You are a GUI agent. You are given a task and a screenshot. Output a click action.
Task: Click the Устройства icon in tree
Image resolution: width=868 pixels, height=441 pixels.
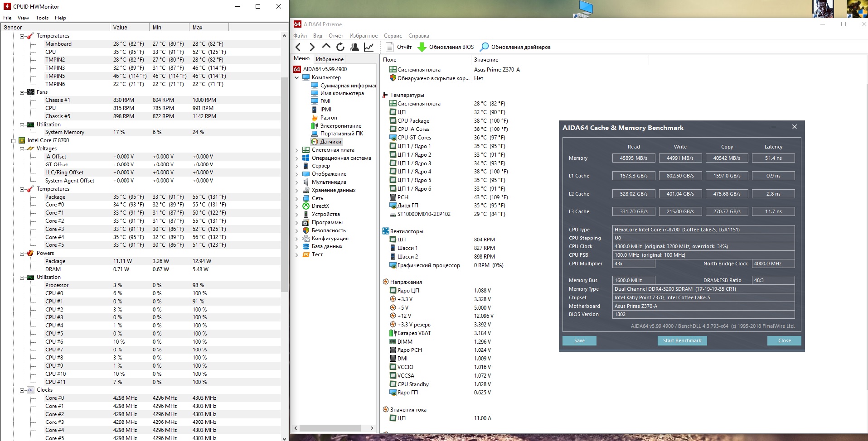coord(306,214)
